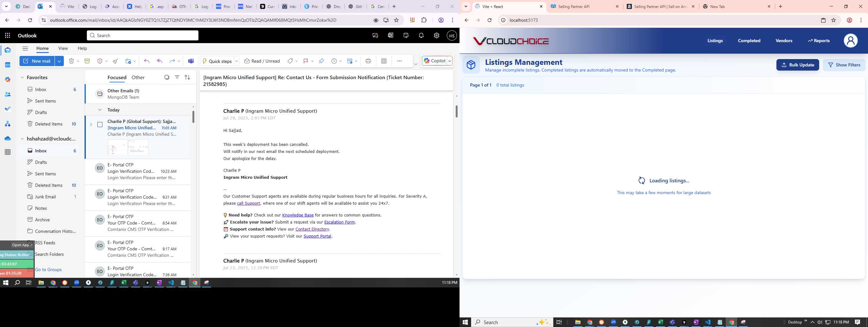Click the Filter icon in the message list header

(x=177, y=77)
